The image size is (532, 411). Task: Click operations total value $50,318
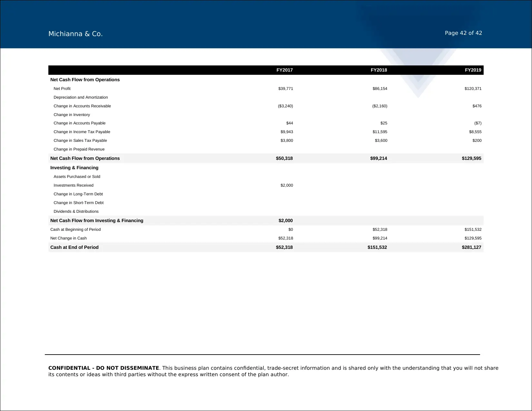pyautogui.click(x=284, y=158)
